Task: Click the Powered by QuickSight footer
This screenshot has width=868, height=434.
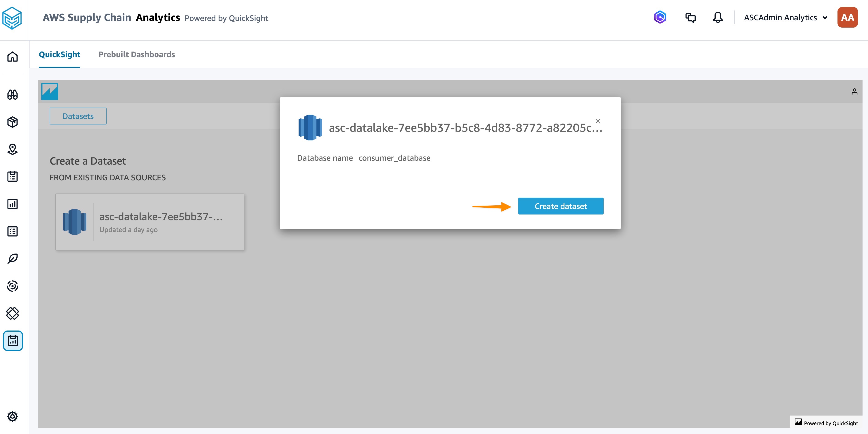Action: coord(826,423)
